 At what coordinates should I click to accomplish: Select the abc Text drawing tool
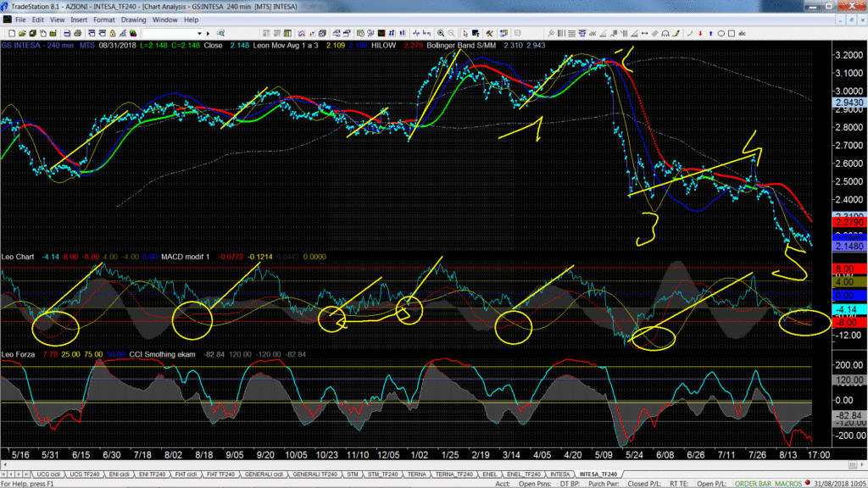[742, 33]
